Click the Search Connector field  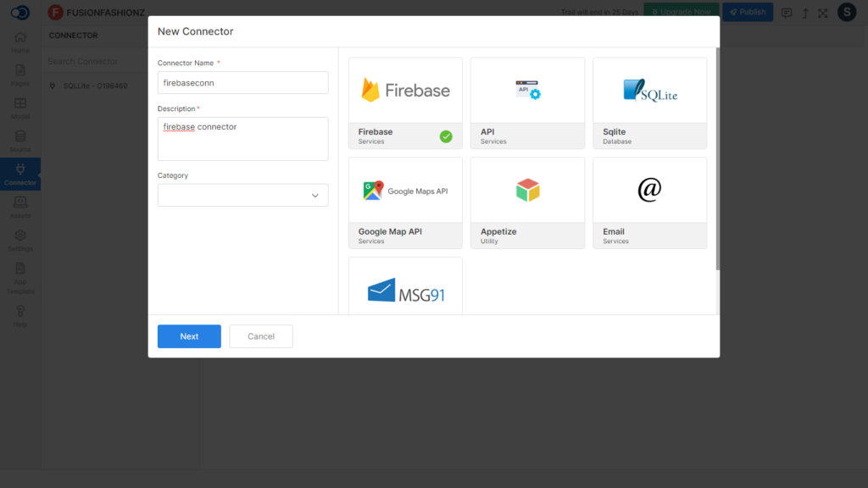pos(94,61)
